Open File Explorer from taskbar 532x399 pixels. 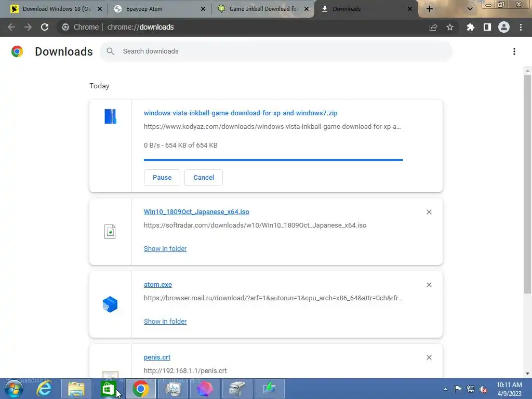tap(76, 389)
